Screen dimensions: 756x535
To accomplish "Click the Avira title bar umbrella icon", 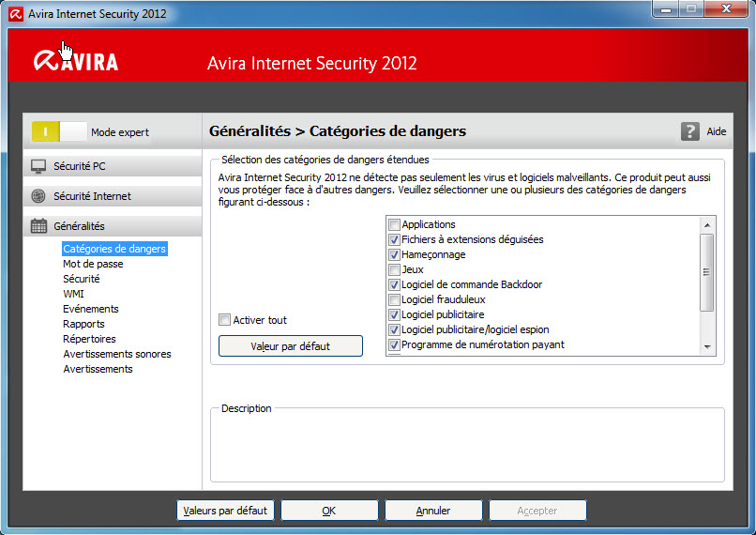I will pyautogui.click(x=16, y=14).
